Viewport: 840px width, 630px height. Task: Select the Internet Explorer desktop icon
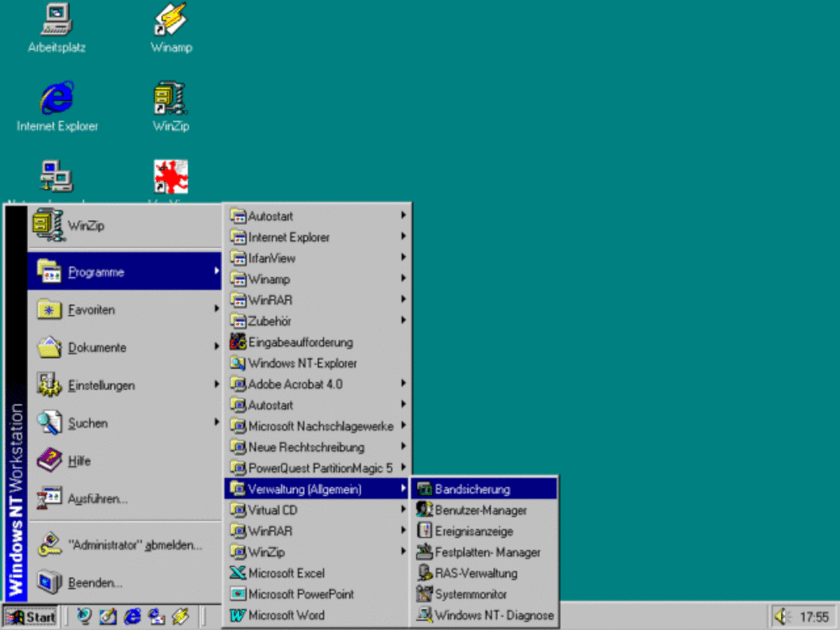point(57,107)
